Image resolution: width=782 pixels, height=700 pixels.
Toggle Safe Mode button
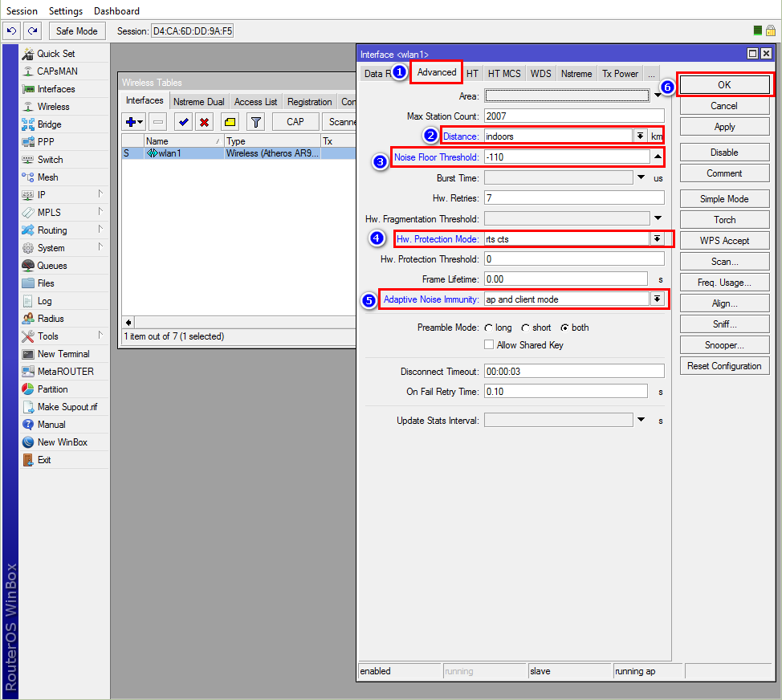click(x=77, y=31)
